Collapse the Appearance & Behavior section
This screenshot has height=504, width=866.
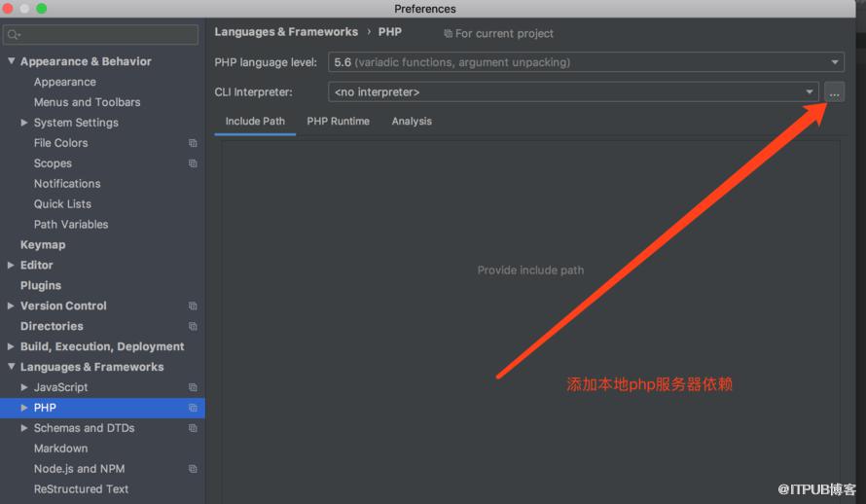(11, 60)
